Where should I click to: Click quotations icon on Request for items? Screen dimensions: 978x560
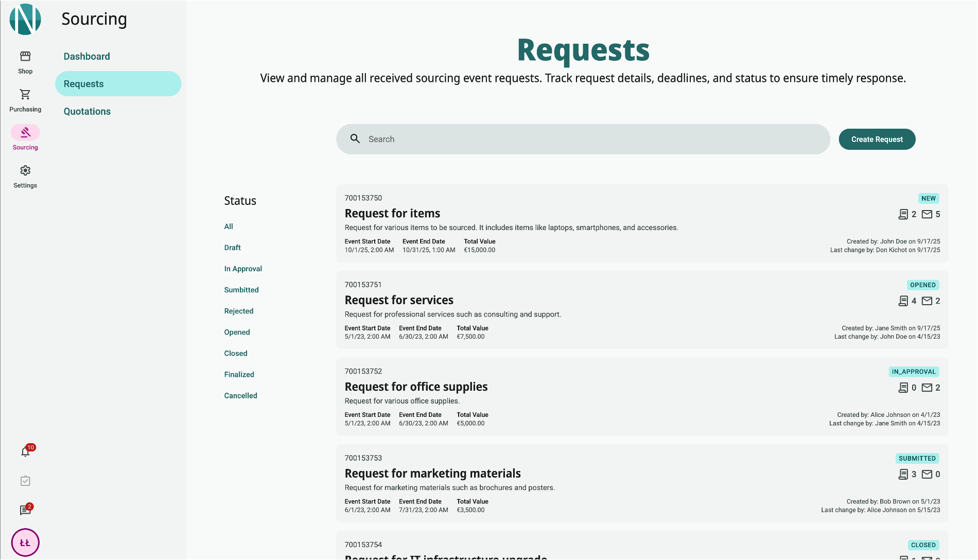tap(903, 214)
